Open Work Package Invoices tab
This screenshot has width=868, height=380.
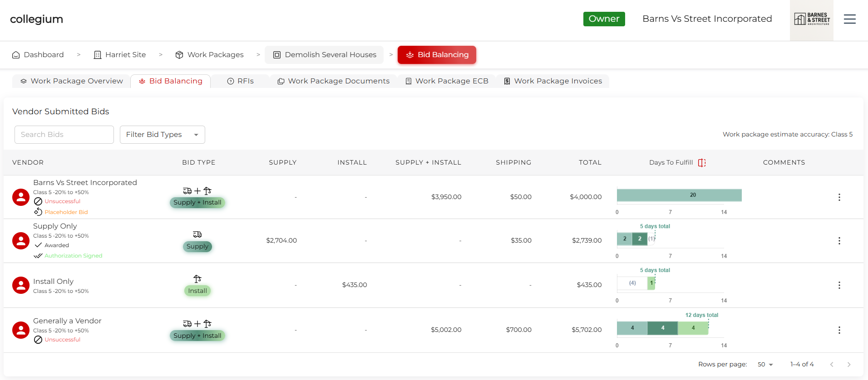(x=552, y=81)
